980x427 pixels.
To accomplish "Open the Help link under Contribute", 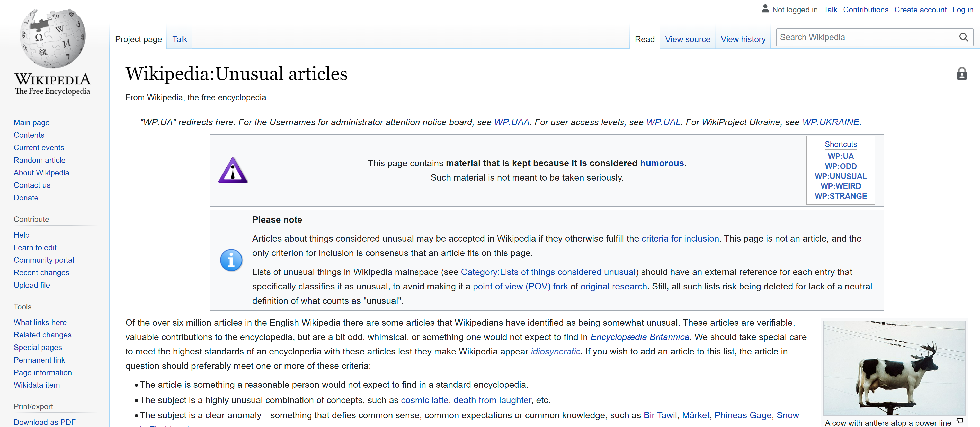I will [x=21, y=235].
